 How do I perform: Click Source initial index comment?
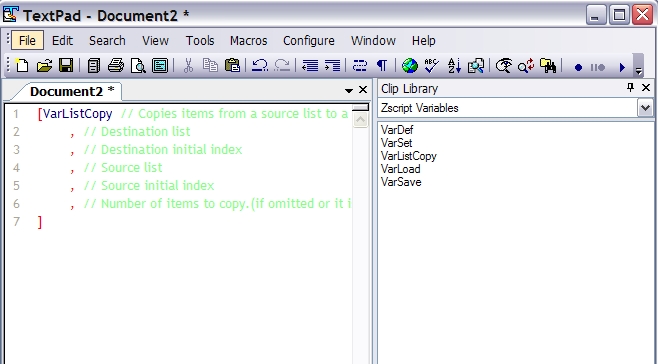pyautogui.click(x=149, y=186)
